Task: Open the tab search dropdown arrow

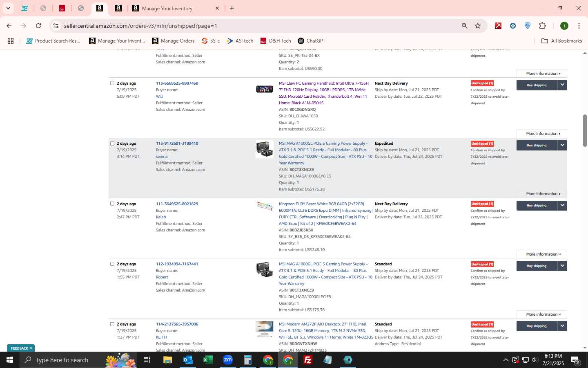Action: pos(8,8)
